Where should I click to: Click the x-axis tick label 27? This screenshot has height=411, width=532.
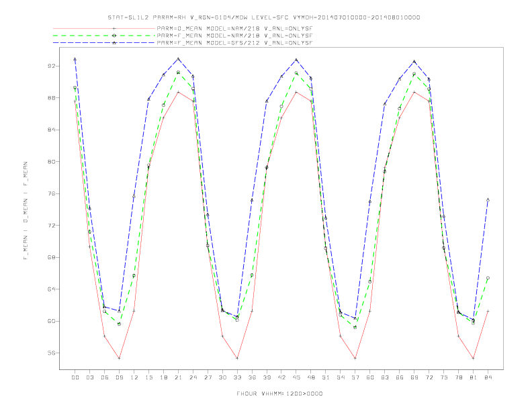click(208, 377)
